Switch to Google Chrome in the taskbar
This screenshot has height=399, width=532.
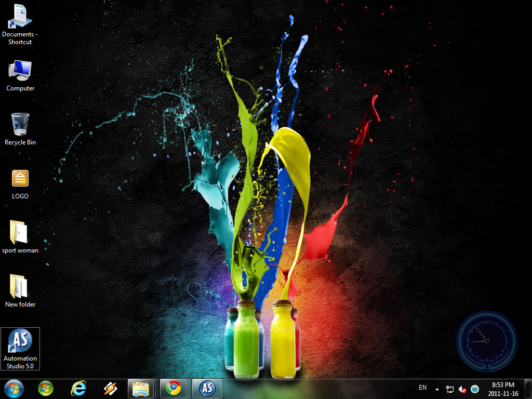pos(174,388)
